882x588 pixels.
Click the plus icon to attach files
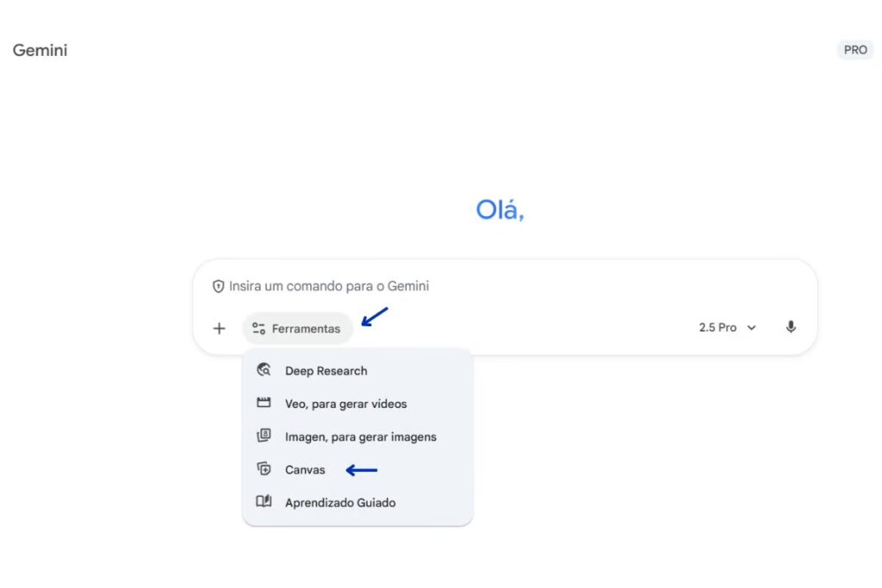click(x=219, y=327)
